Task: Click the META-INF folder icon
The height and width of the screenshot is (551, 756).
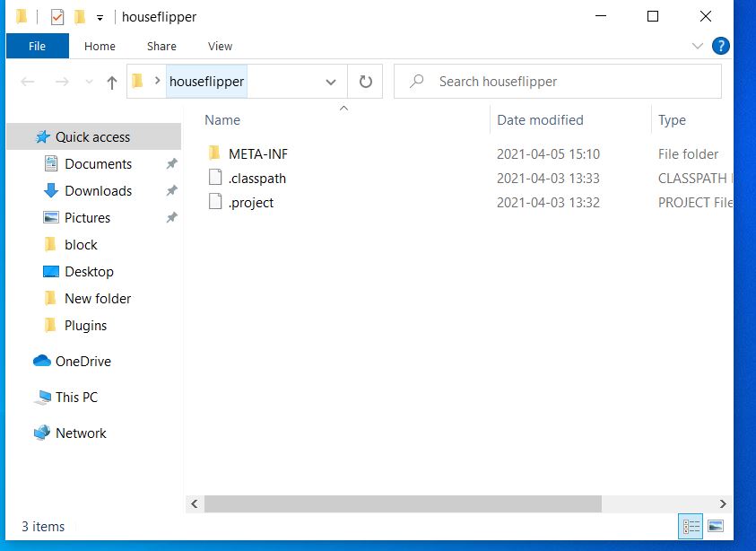Action: click(x=215, y=153)
